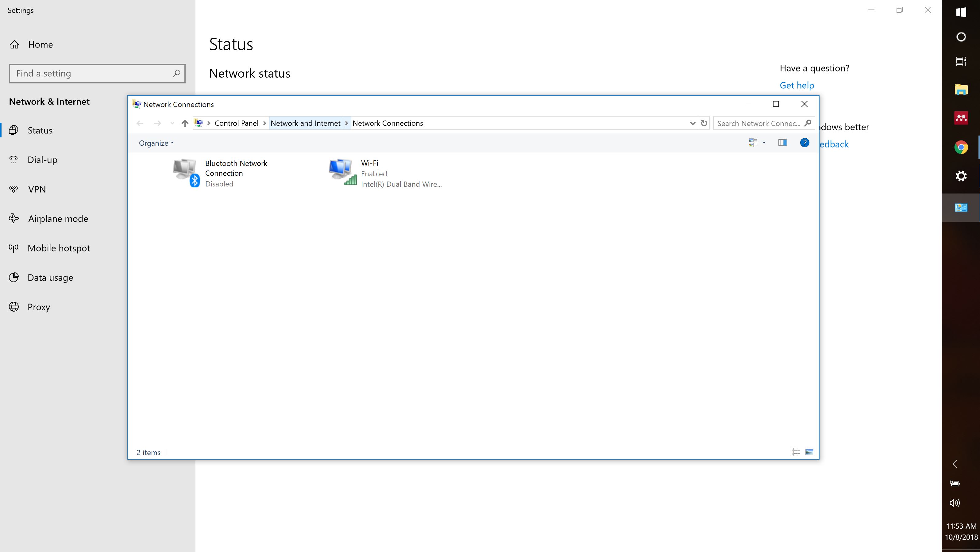Expand the Organize dropdown menu
Screen dimensions: 980x552
156,143
